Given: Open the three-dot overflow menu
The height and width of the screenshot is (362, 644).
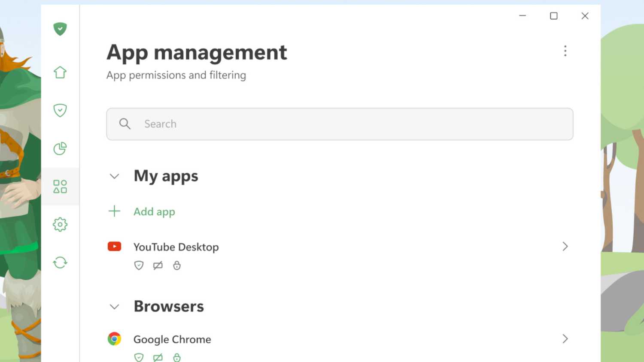Looking at the screenshot, I should tap(565, 51).
